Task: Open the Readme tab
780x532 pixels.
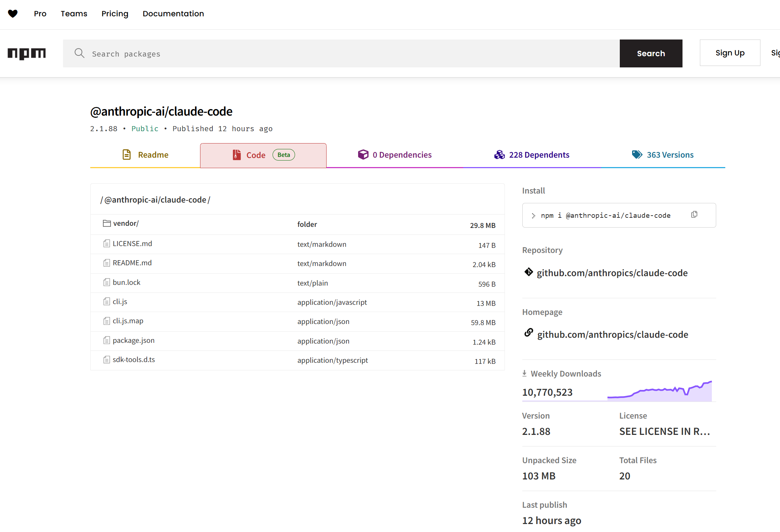Action: click(x=145, y=155)
